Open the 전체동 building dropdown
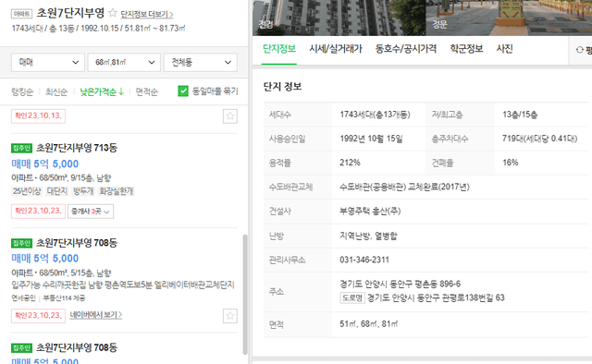This screenshot has width=592, height=364. point(201,62)
